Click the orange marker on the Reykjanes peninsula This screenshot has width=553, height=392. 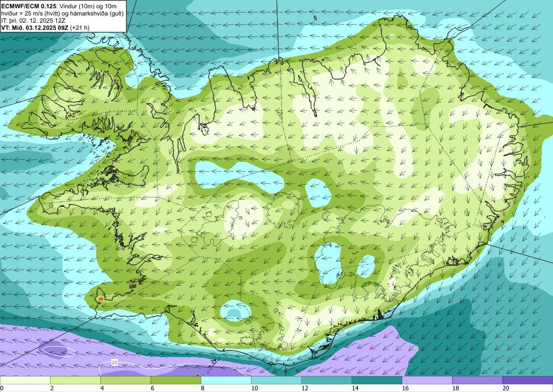pyautogui.click(x=101, y=299)
